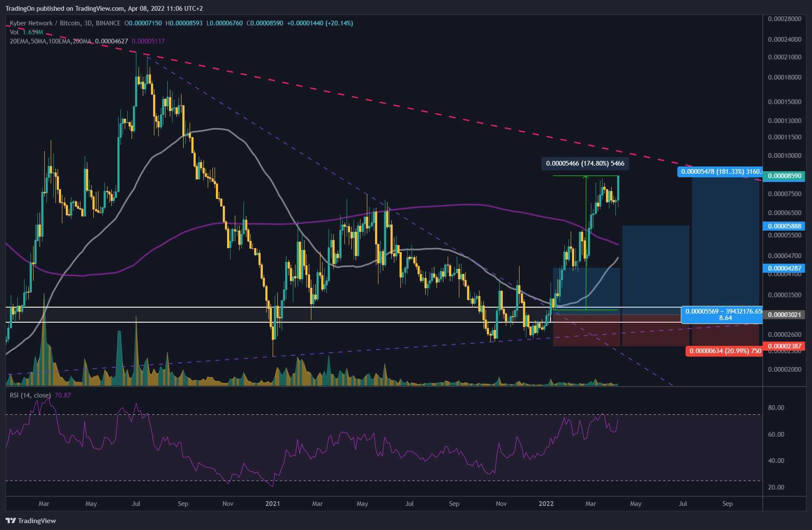Click the price axis value 0.00021000

coord(784,57)
